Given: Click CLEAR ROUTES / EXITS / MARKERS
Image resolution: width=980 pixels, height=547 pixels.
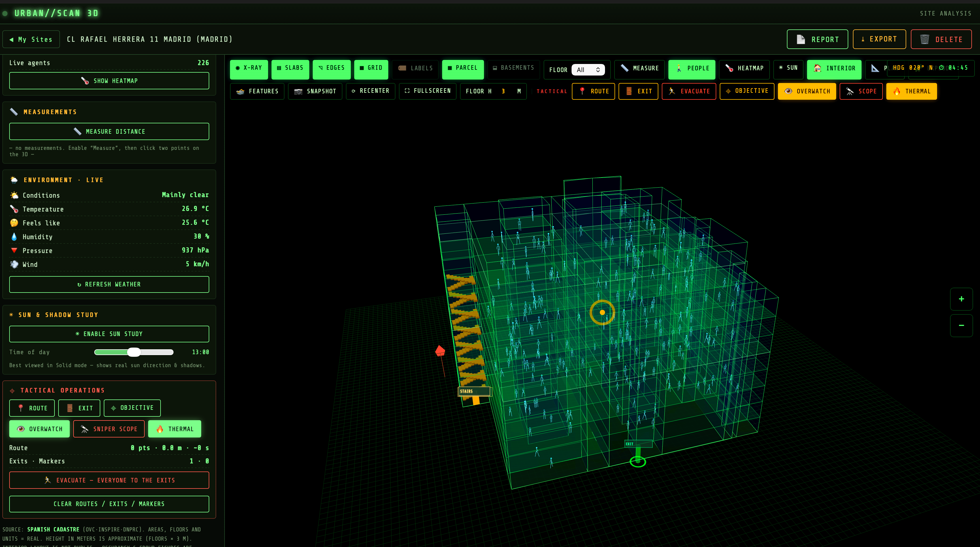Looking at the screenshot, I should [109, 504].
